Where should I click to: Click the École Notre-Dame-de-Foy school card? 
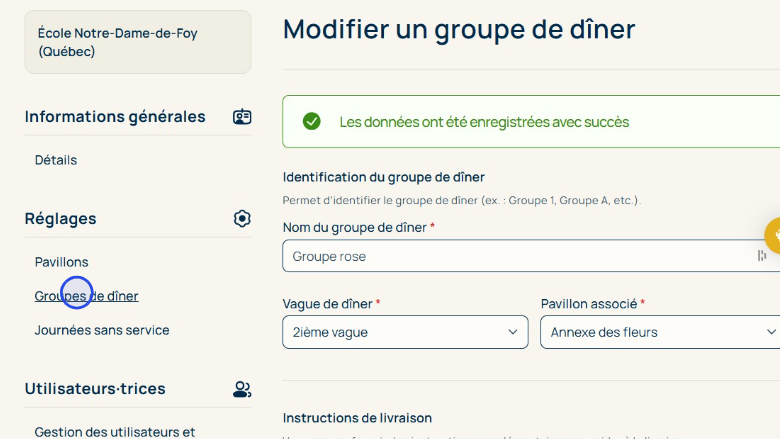click(138, 42)
